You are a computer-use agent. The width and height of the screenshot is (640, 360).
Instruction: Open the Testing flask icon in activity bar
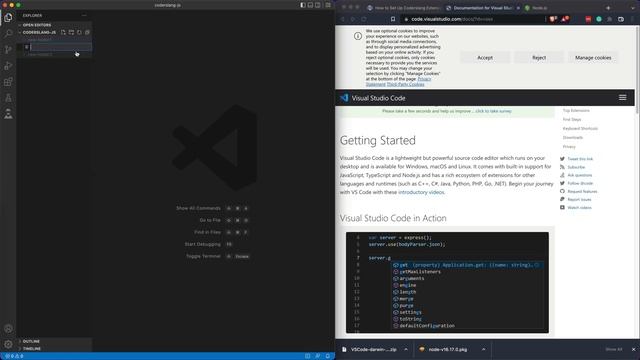point(8,98)
